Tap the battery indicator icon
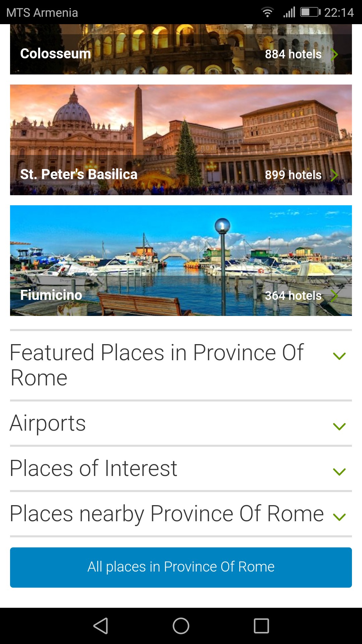The width and height of the screenshot is (362, 644). (x=310, y=12)
